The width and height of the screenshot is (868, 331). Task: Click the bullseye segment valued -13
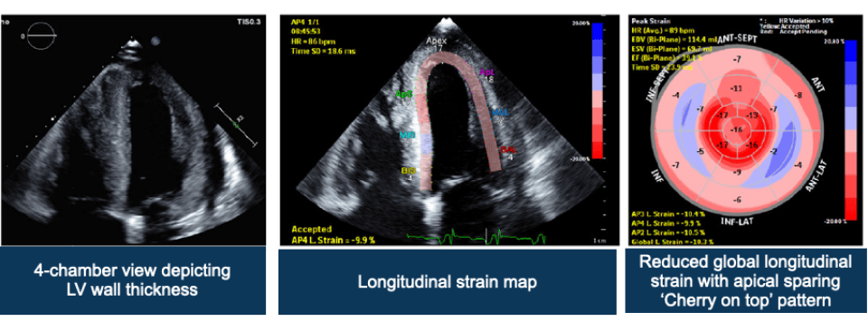pyautogui.click(x=751, y=116)
